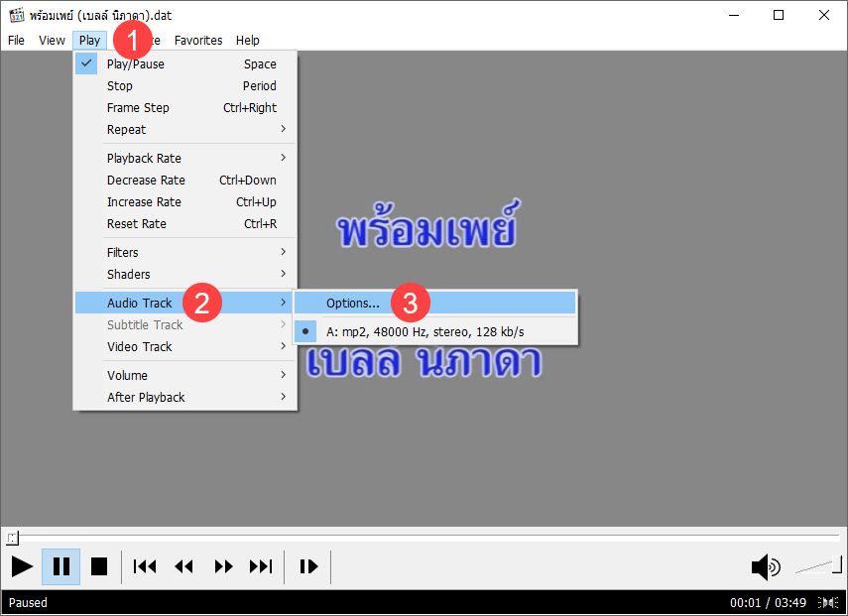
Task: Click the audio status icon in status bar
Action: tap(828, 602)
